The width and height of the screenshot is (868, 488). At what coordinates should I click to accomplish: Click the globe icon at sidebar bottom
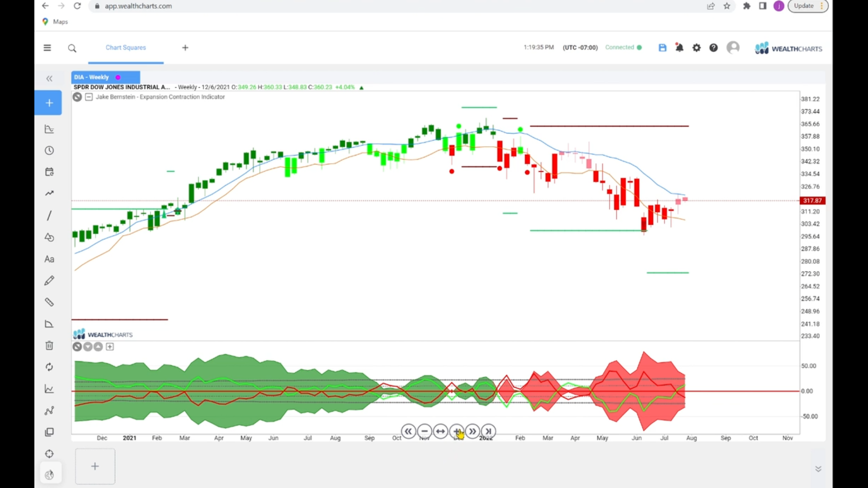coord(50,474)
